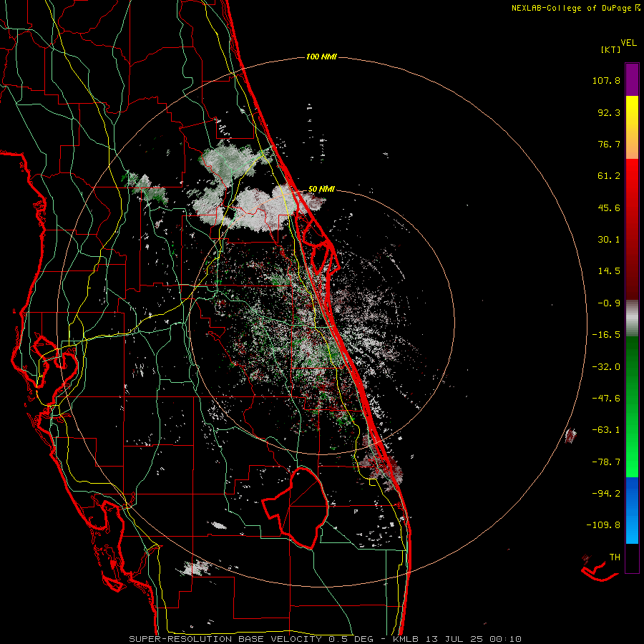Click the TH label beside the color bar

[x=615, y=557]
